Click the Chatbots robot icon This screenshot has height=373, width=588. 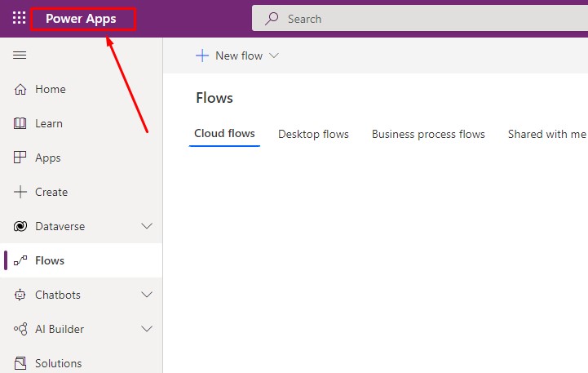[20, 295]
